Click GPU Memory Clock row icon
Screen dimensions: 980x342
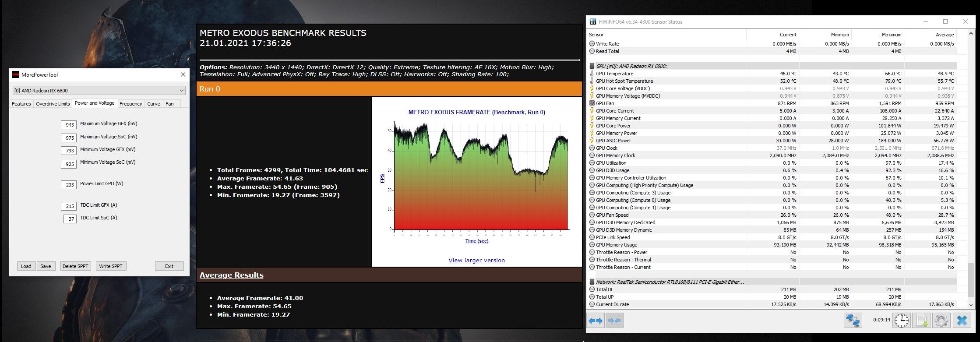[x=592, y=155]
